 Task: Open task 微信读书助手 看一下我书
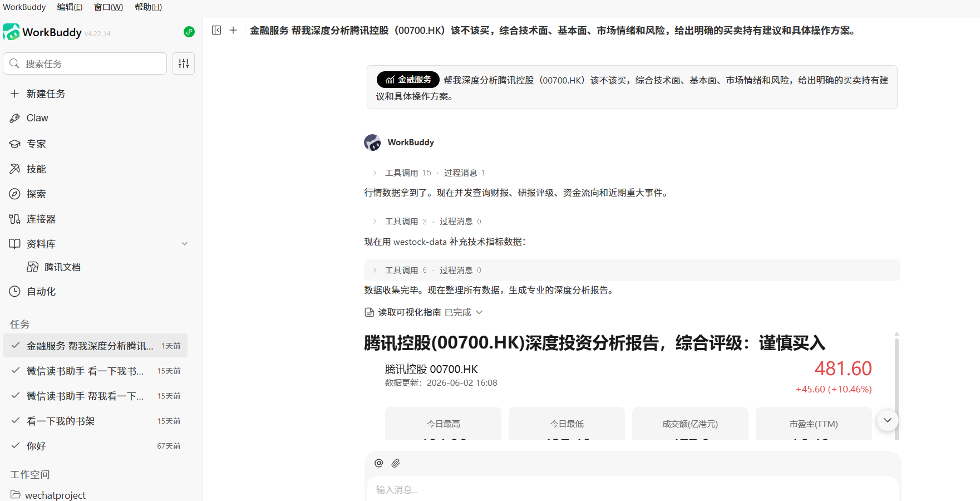coord(95,371)
